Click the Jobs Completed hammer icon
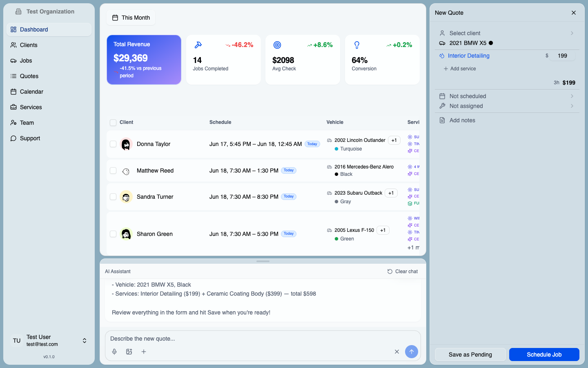Viewport: 588px width, 368px height. click(x=198, y=45)
